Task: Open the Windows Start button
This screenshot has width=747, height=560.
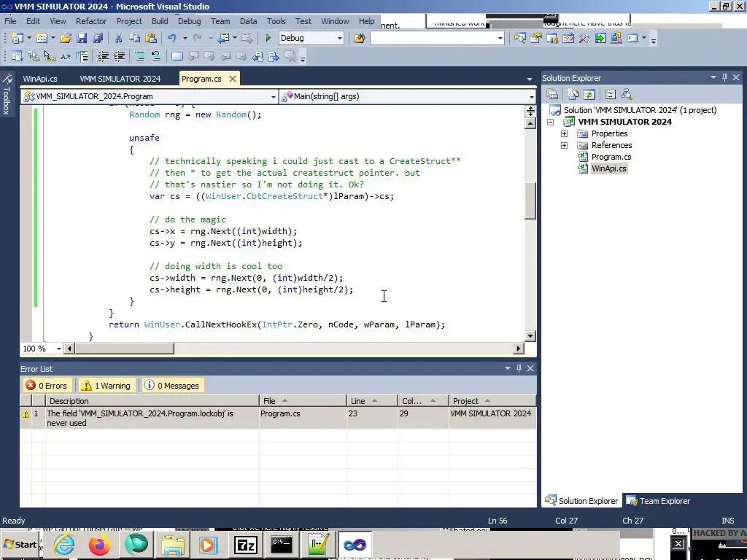Action: [20, 544]
